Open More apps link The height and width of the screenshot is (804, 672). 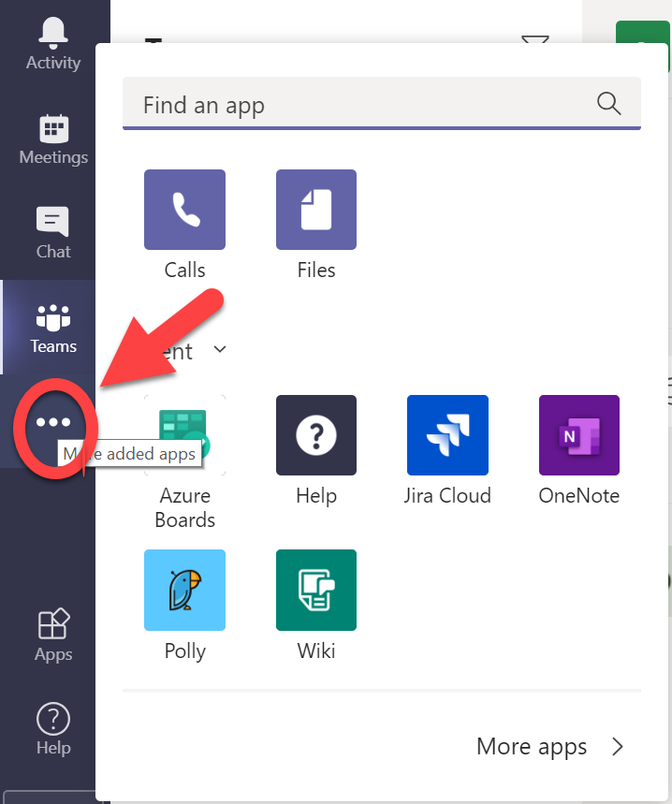pyautogui.click(x=532, y=747)
